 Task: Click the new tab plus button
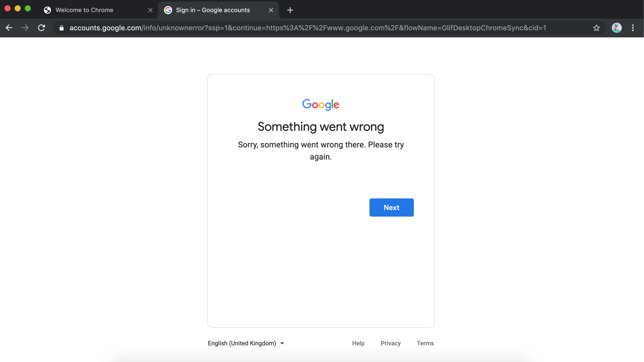click(290, 10)
